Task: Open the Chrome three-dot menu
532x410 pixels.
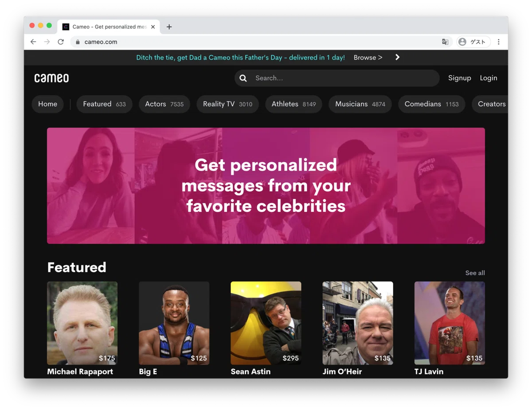Action: pos(498,42)
